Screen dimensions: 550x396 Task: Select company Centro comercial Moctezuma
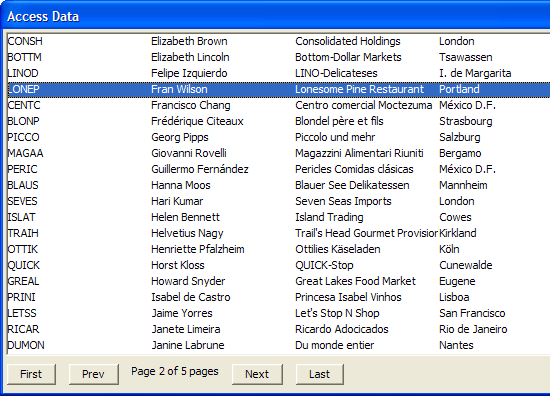click(x=364, y=105)
